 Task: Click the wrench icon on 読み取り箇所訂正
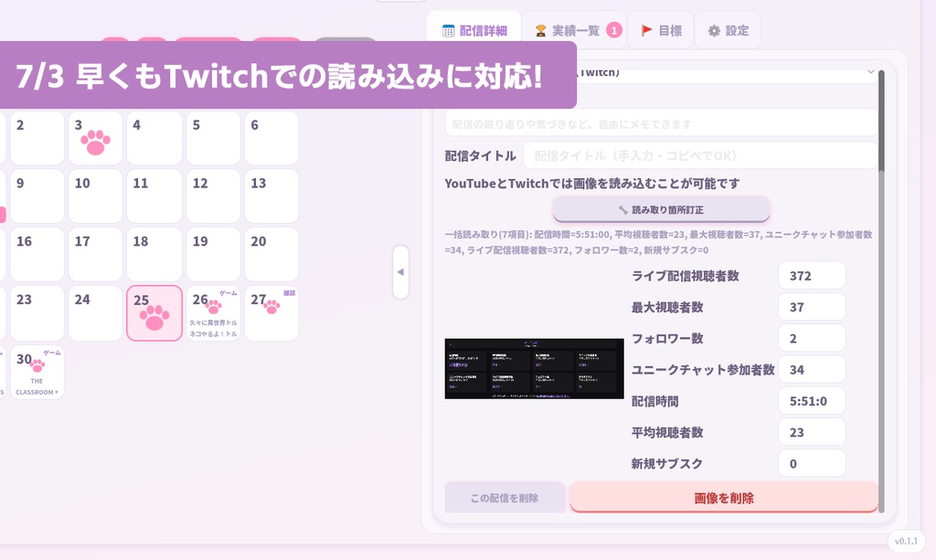tap(622, 210)
